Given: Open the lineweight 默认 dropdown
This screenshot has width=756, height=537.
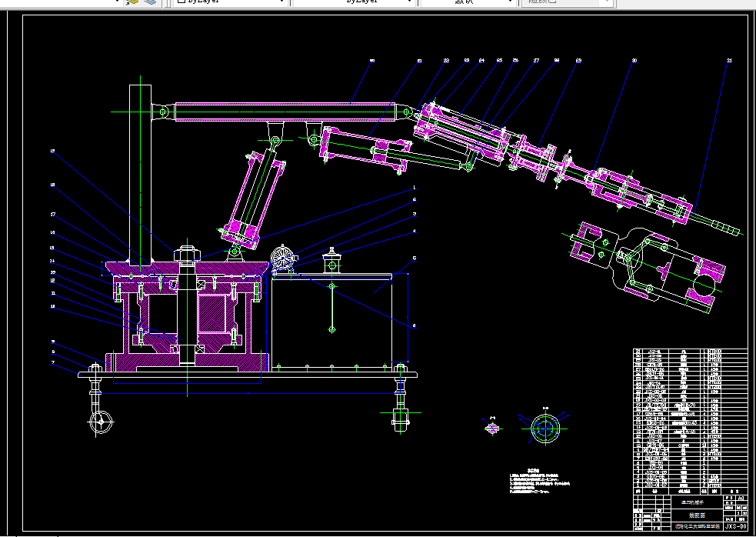Looking at the screenshot, I should 468,2.
